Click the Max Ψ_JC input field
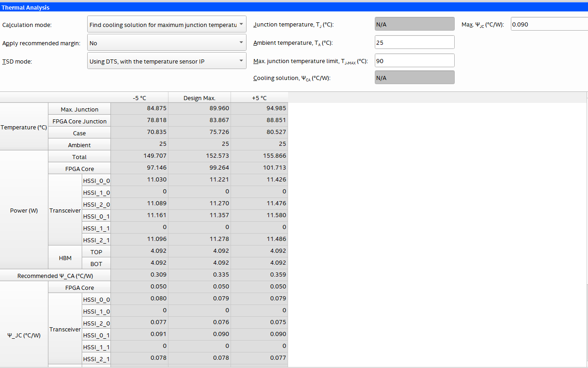The image size is (588, 368). pyautogui.click(x=549, y=25)
